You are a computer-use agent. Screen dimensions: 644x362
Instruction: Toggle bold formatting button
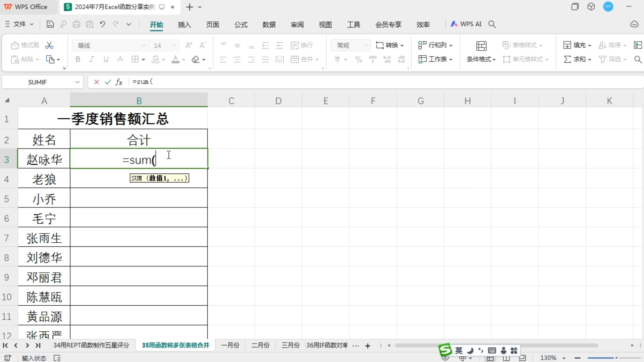pos(78,59)
